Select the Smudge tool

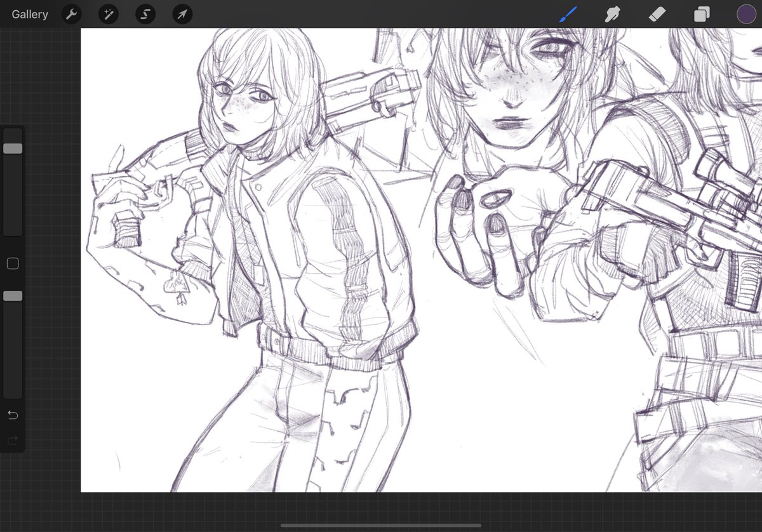[x=612, y=14]
